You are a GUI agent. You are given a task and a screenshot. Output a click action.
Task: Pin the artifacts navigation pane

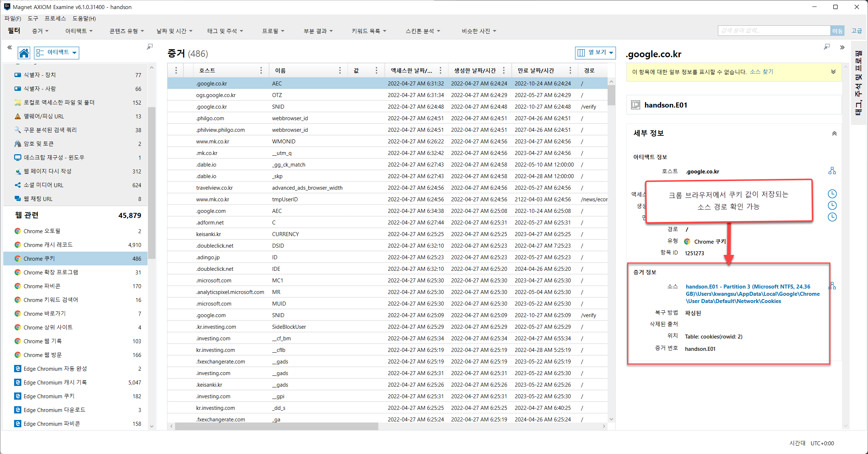(150, 47)
